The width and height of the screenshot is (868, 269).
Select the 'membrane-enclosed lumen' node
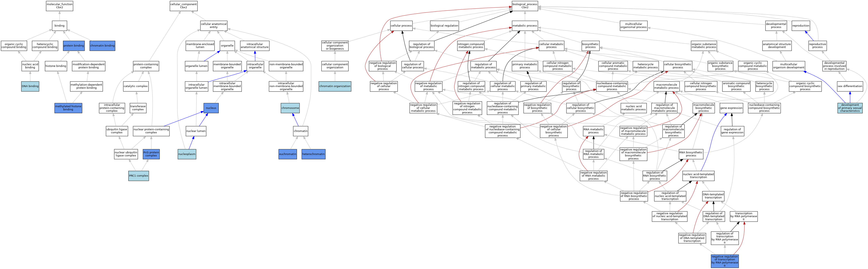tap(200, 46)
